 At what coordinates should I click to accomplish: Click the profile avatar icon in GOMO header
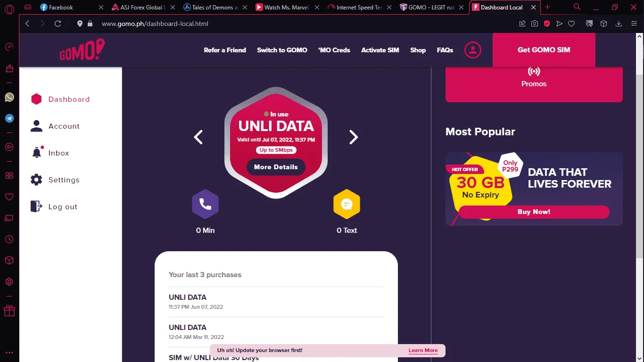point(473,50)
